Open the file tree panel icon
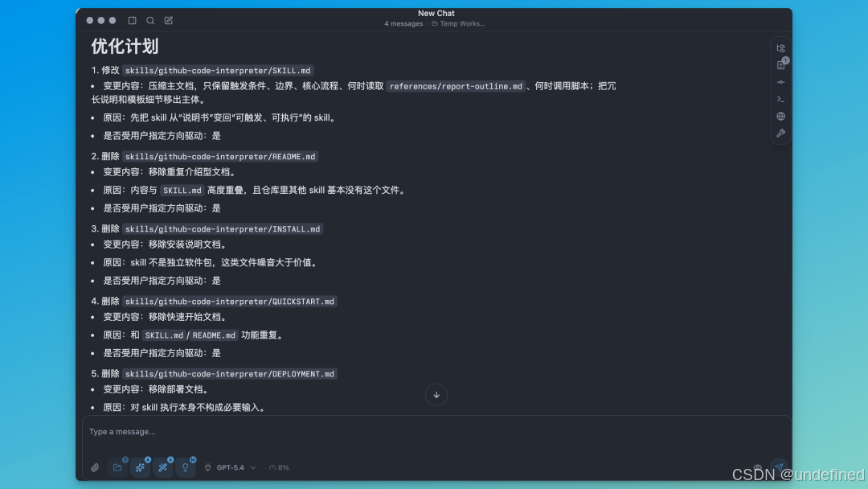868x489 pixels. (x=780, y=48)
